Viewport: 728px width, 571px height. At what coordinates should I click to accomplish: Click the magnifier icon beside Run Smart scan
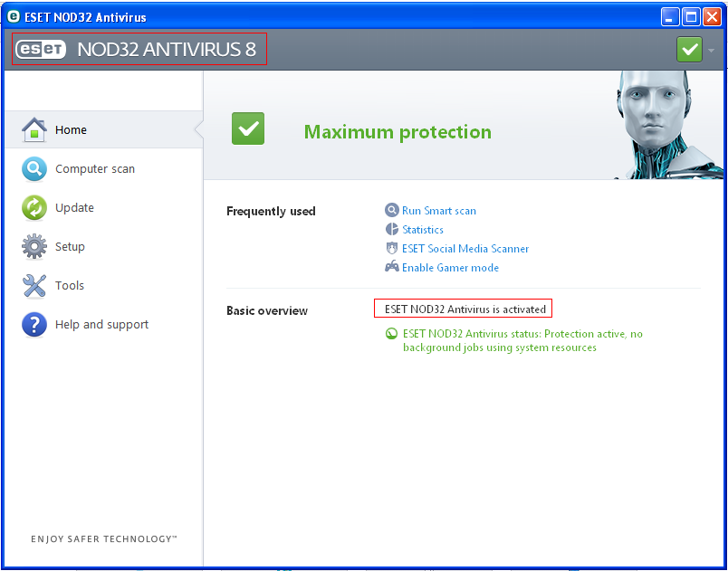[392, 210]
